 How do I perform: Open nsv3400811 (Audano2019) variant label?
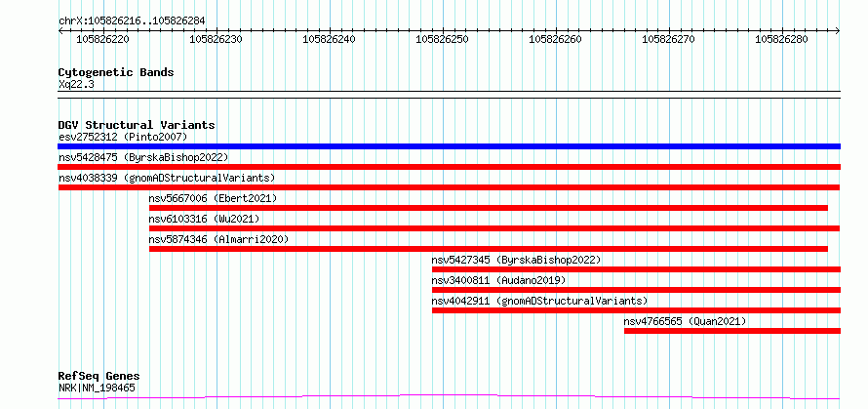point(499,280)
